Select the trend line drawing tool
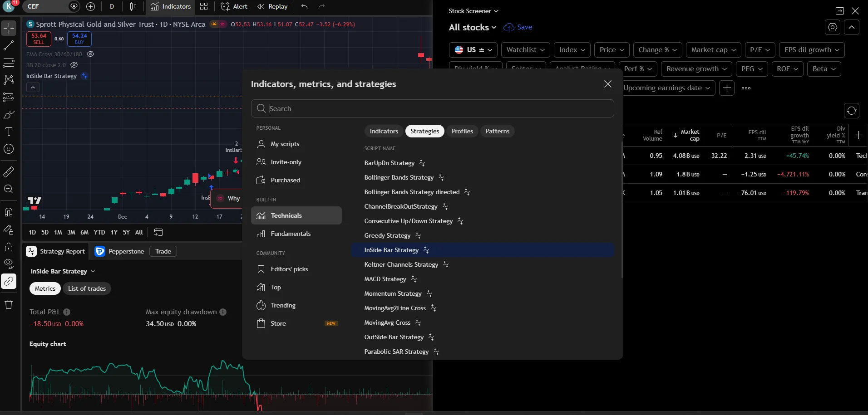Image resolution: width=868 pixels, height=415 pixels. (x=9, y=45)
